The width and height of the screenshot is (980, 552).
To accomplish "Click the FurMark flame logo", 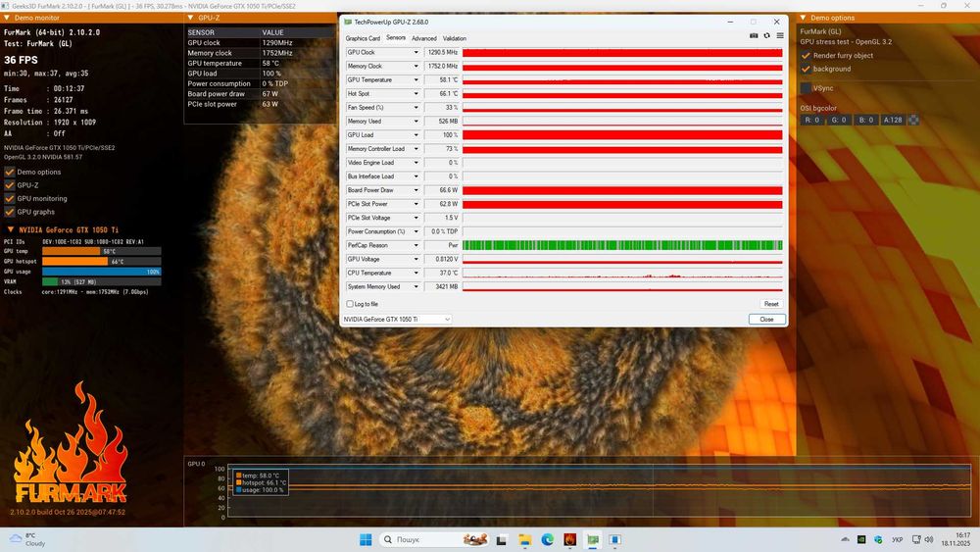I will click(71, 444).
